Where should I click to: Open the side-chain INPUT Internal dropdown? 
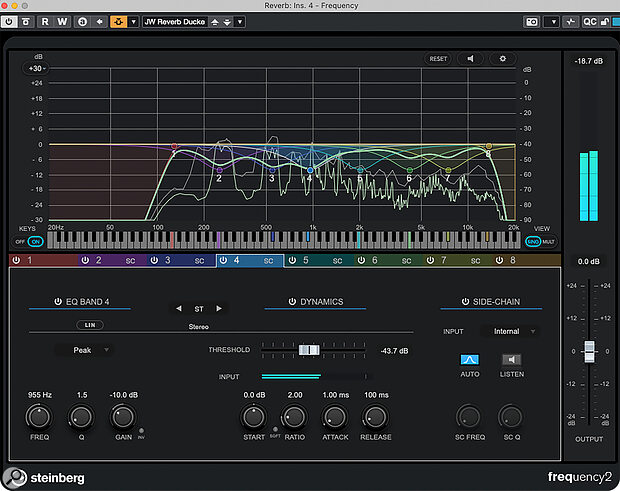click(509, 331)
